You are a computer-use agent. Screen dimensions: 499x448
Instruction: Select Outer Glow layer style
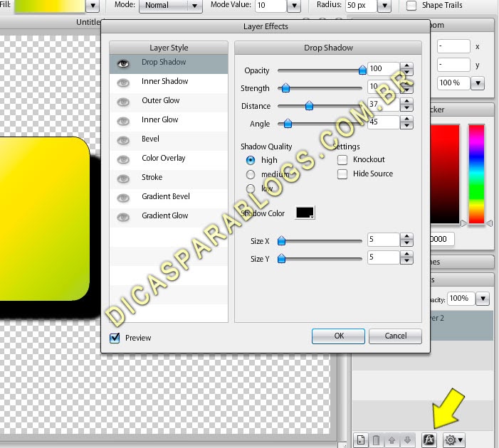(169, 102)
